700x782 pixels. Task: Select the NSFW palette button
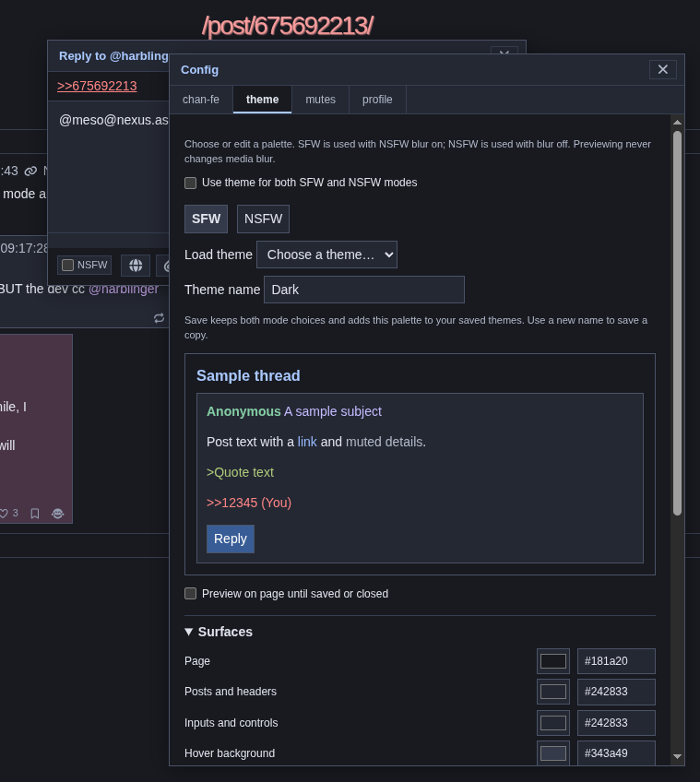click(x=263, y=219)
